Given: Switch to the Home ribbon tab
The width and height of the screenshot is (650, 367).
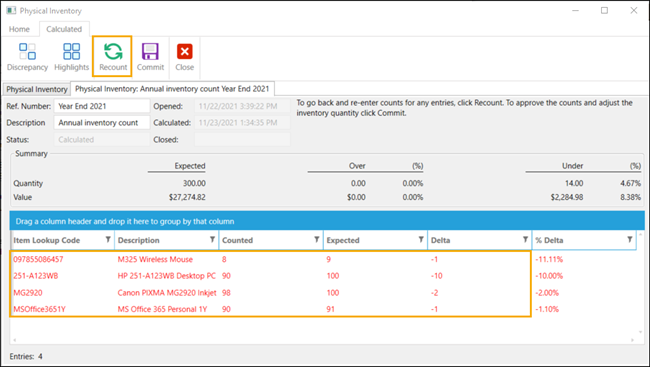Looking at the screenshot, I should (19, 29).
